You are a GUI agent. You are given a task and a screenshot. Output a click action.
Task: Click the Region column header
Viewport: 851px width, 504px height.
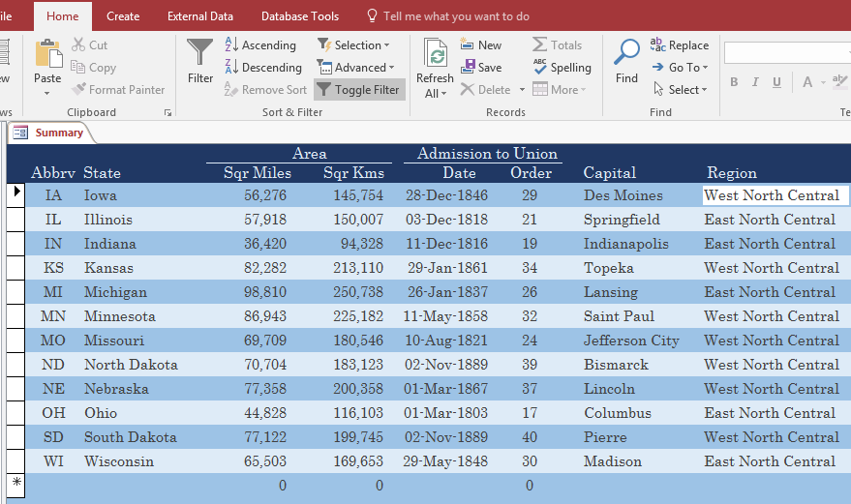tap(731, 173)
